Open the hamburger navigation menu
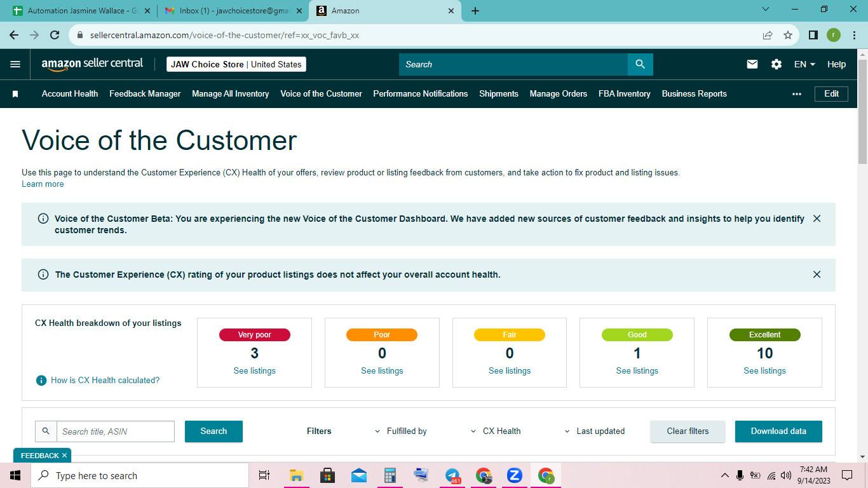This screenshot has width=868, height=488. (x=15, y=64)
